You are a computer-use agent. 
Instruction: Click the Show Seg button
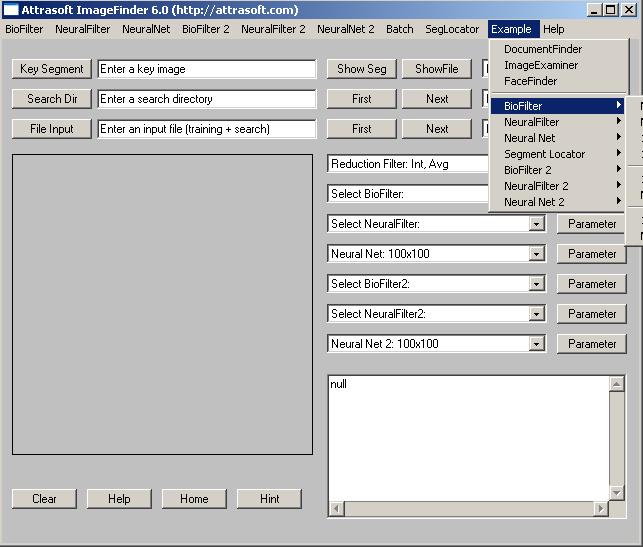point(361,69)
